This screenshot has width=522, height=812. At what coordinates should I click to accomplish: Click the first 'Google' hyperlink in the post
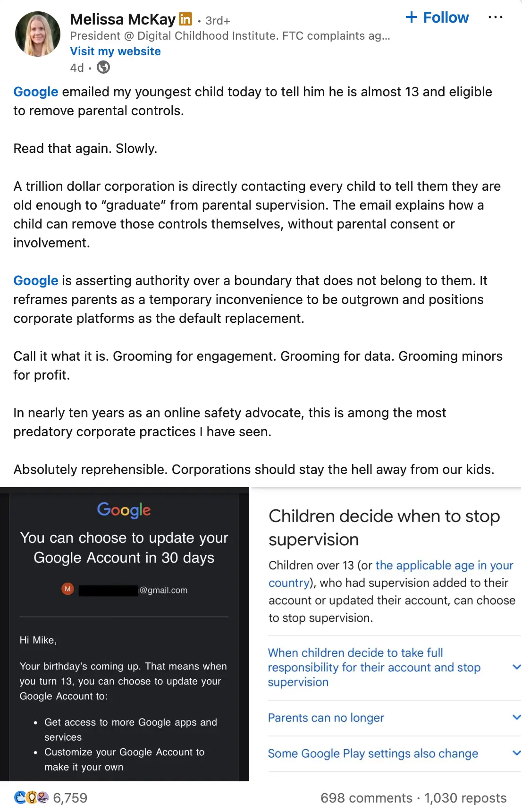(35, 92)
